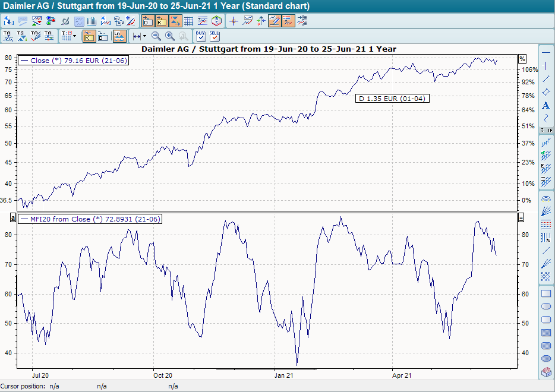555x392 pixels.
Task: Enable the BUY signal checkbox
Action: [x=200, y=37]
